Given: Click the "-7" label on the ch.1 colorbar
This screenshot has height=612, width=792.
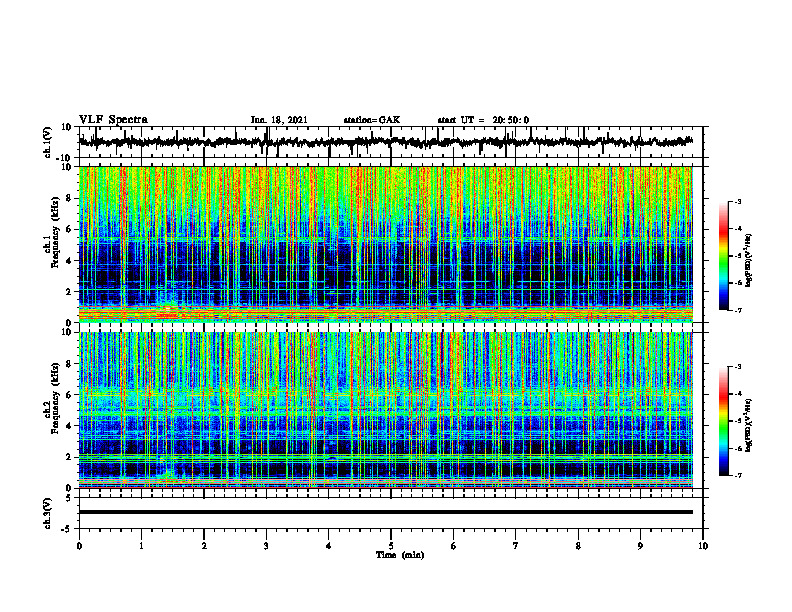Looking at the screenshot, I should (738, 310).
